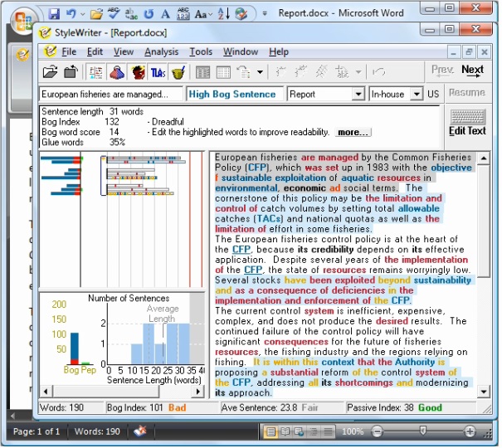Screen dimensions: 502x448
Task: Click Word's zoom in plus button
Action: click(470, 431)
